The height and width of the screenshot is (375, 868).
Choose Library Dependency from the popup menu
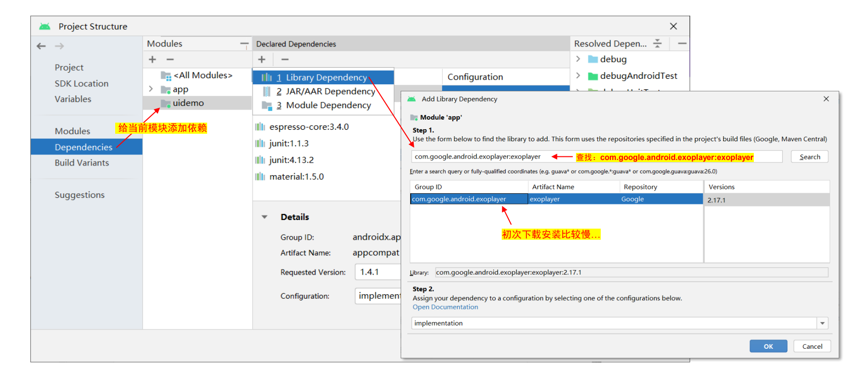[323, 77]
